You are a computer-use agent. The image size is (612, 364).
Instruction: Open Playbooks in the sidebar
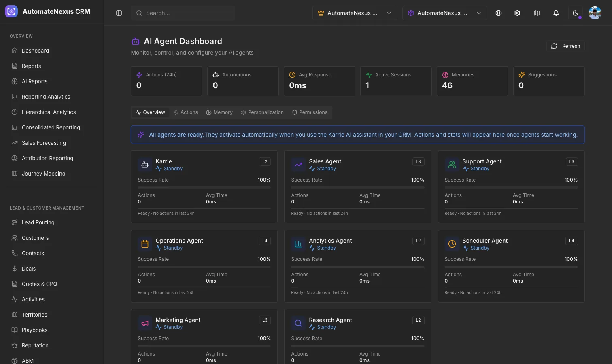click(x=52, y=330)
